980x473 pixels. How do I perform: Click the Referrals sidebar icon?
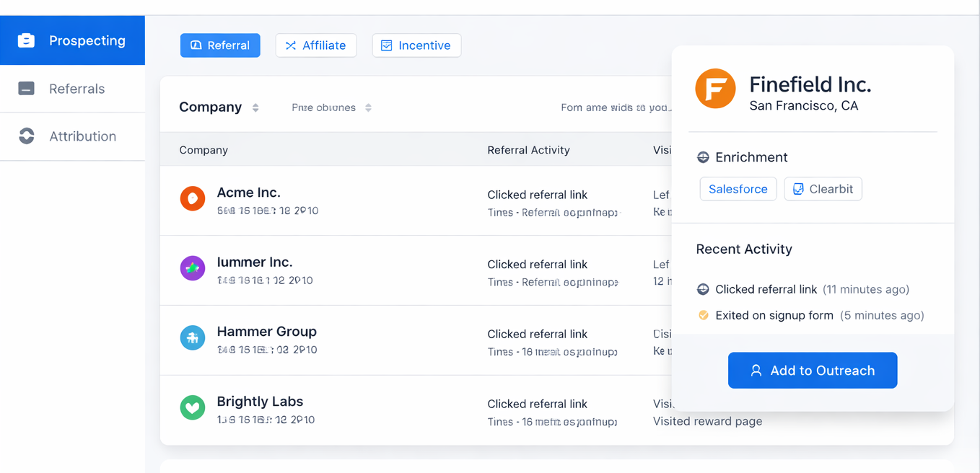(27, 89)
